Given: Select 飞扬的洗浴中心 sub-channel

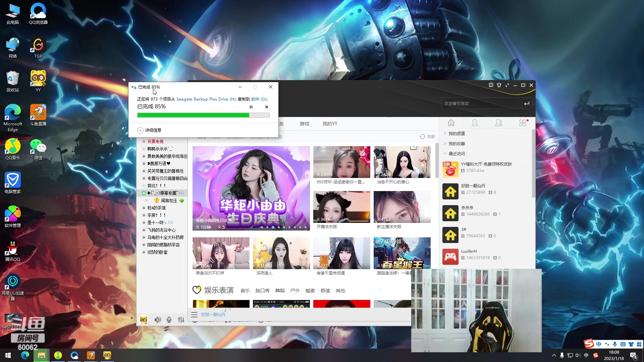Looking at the screenshot, I should tap(161, 230).
